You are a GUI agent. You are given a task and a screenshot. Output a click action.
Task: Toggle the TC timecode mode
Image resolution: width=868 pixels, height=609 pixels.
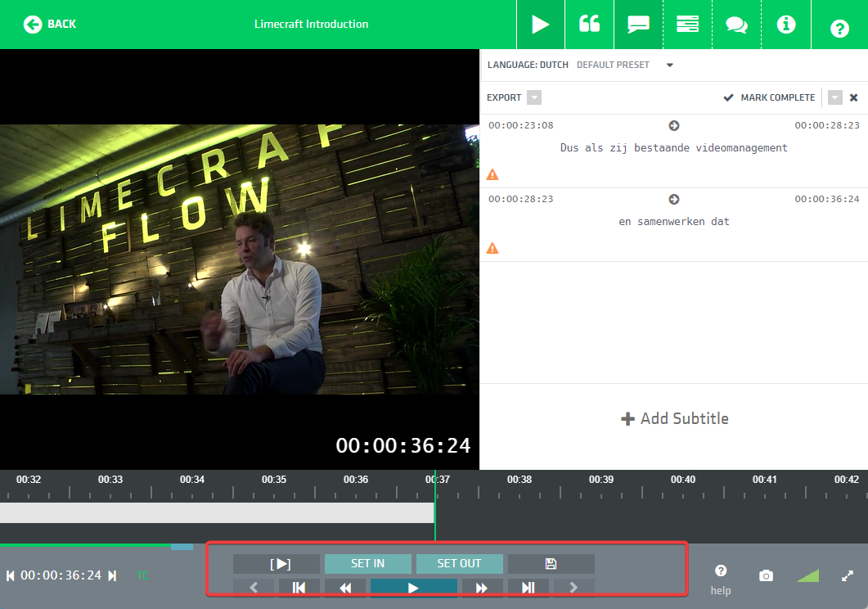coord(142,575)
